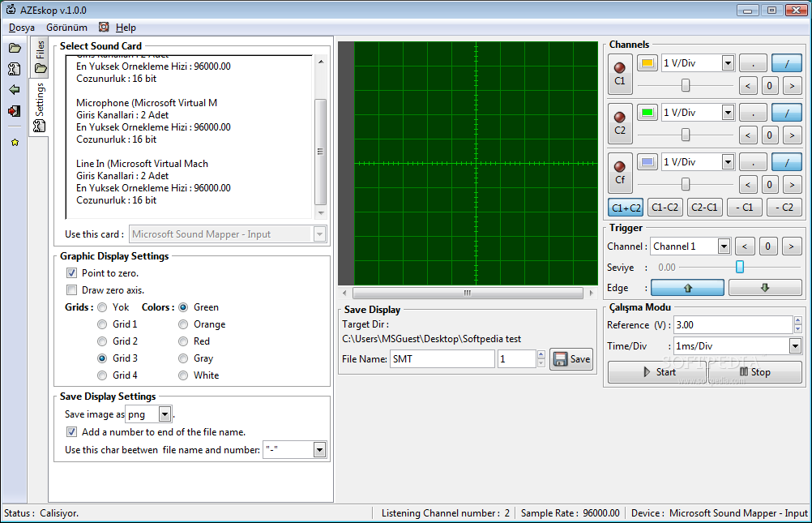Click oscilloscope horizontal scrollbar

coord(467,293)
